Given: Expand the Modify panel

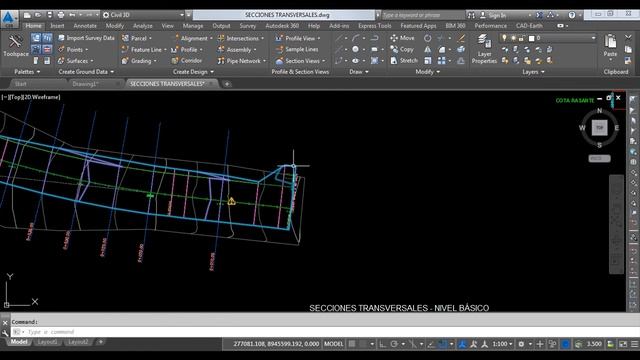Looking at the screenshot, I should (x=427, y=72).
